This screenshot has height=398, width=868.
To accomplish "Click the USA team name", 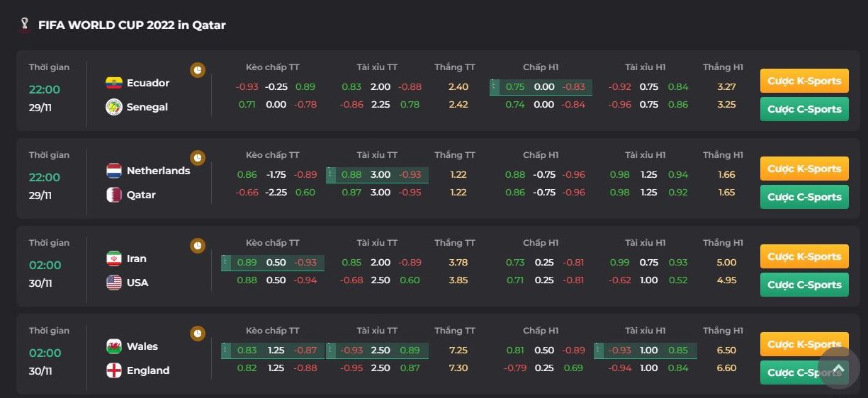I will click(x=137, y=283).
